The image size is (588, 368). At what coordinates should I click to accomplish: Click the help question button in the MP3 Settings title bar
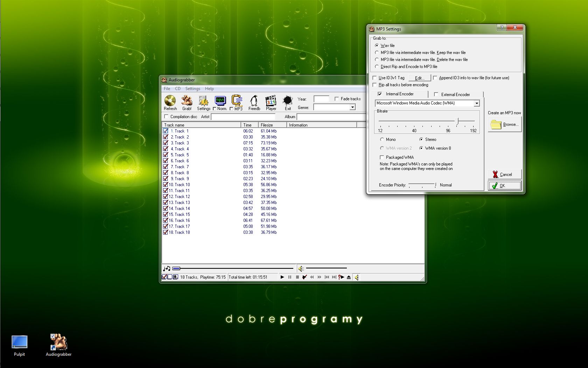coord(502,28)
